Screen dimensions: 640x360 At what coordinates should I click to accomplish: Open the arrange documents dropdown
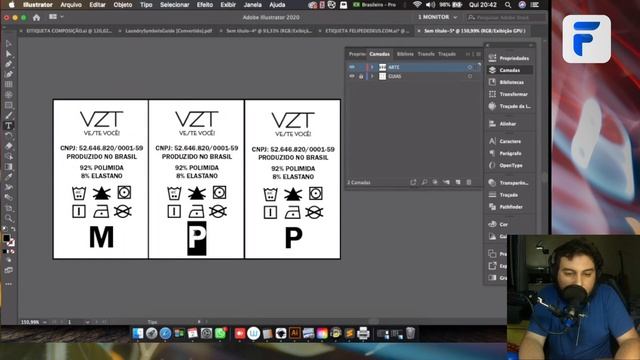coord(56,17)
